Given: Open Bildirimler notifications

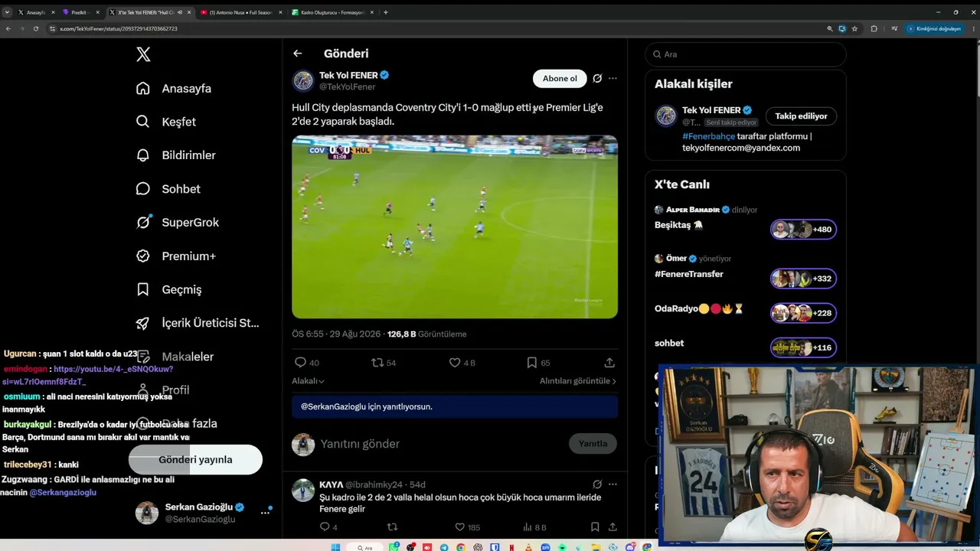Looking at the screenshot, I should coord(176,155).
